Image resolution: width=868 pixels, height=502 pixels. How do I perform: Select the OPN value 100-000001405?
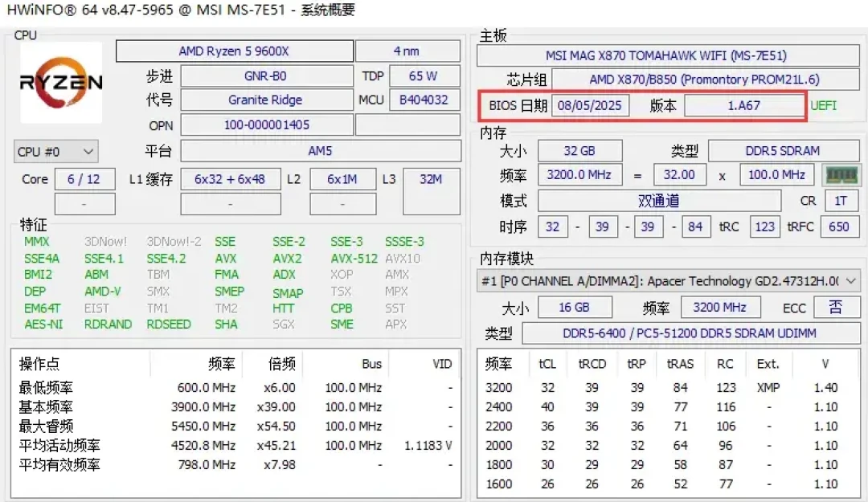point(266,124)
